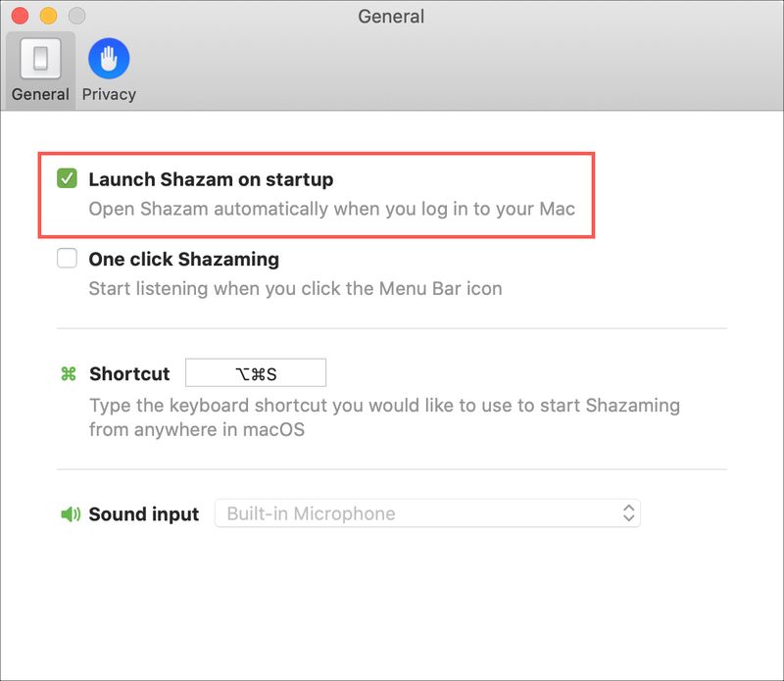Open the Sound input dropdown
This screenshot has width=784, height=681.
[427, 513]
